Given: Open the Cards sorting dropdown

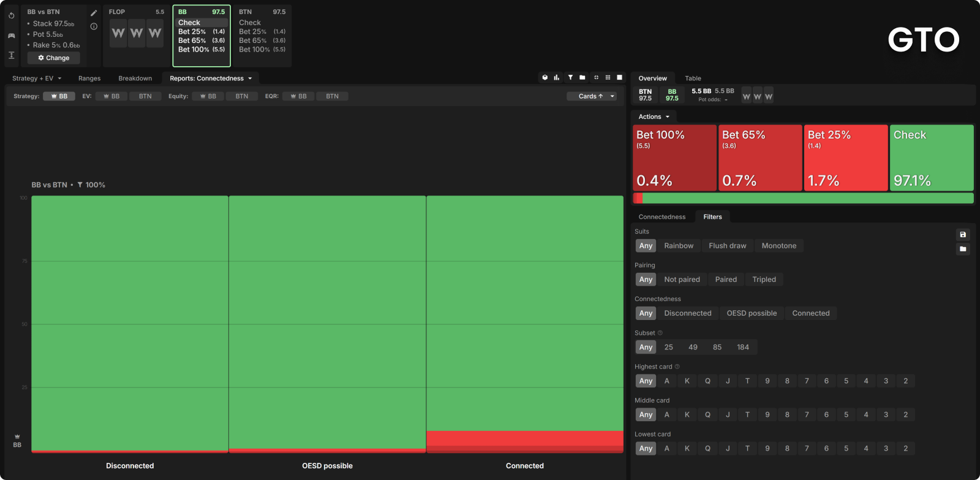Looking at the screenshot, I should pos(592,96).
